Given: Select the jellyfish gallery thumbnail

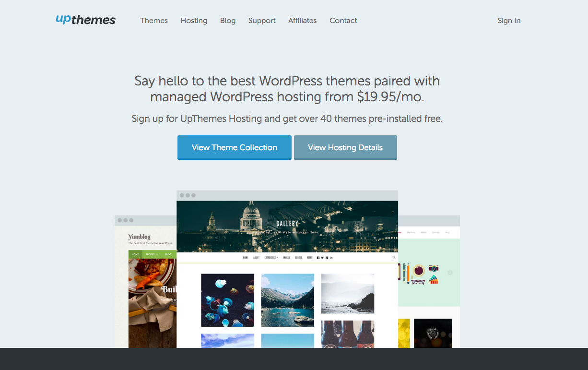Looking at the screenshot, I should coord(227,300).
